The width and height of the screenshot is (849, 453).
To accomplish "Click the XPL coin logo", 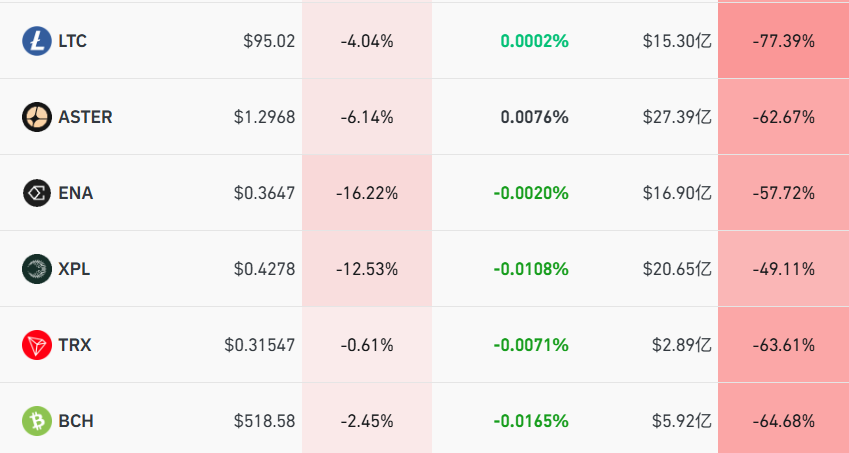I will coord(36,269).
